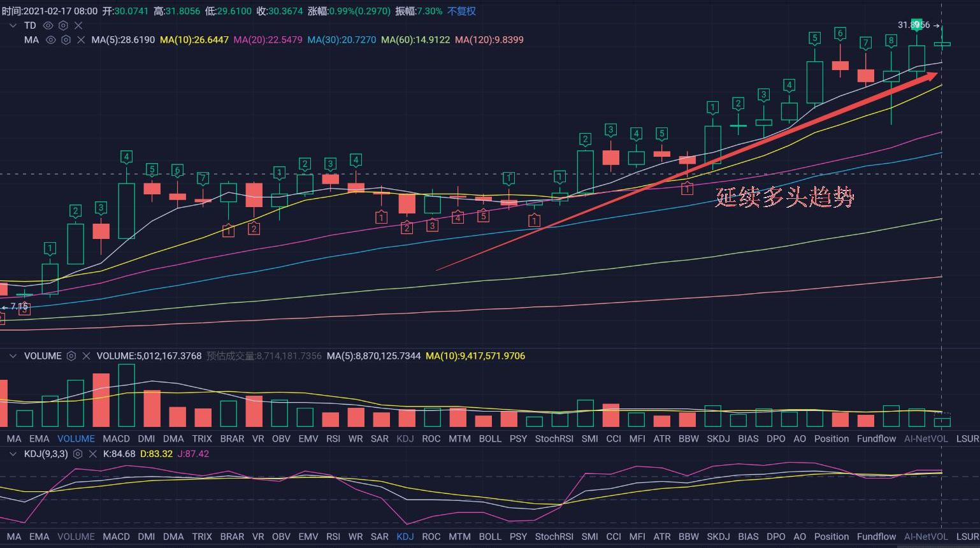Select BBW tab in bottom indicator row
980x548 pixels.
tap(689, 537)
